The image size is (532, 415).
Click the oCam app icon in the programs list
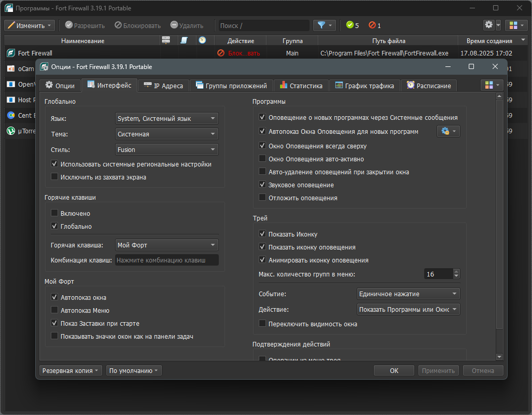click(x=11, y=68)
